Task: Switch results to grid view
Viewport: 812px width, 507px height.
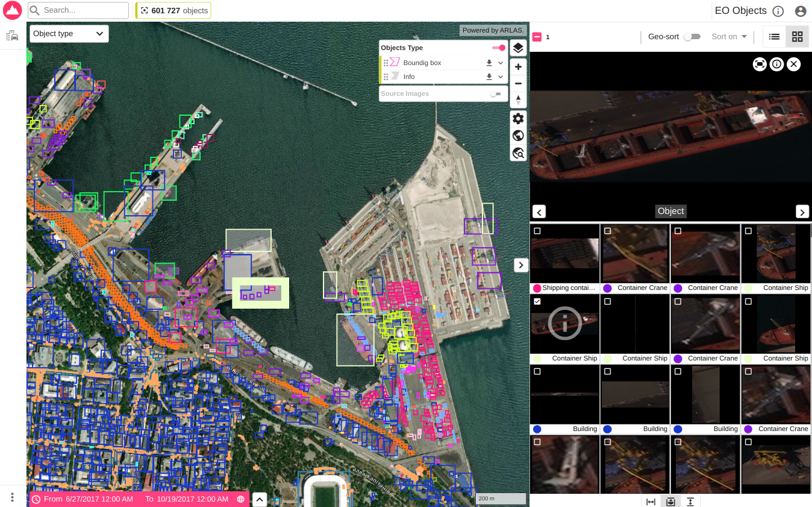Action: click(x=797, y=37)
